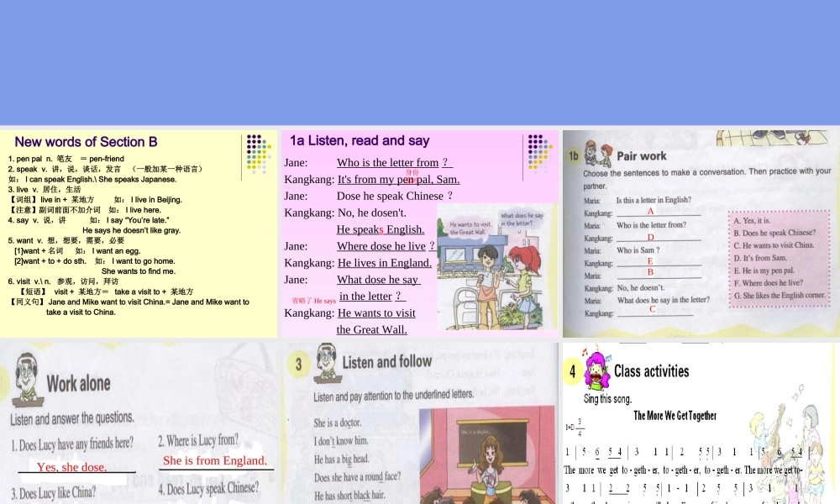Click the red answer "Yes, she dose."
The image size is (840, 504).
[71, 467]
